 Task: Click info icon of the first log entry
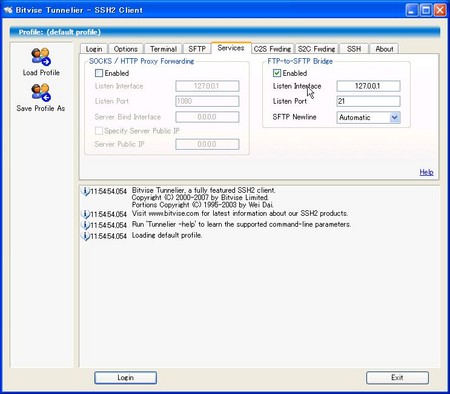coord(85,191)
